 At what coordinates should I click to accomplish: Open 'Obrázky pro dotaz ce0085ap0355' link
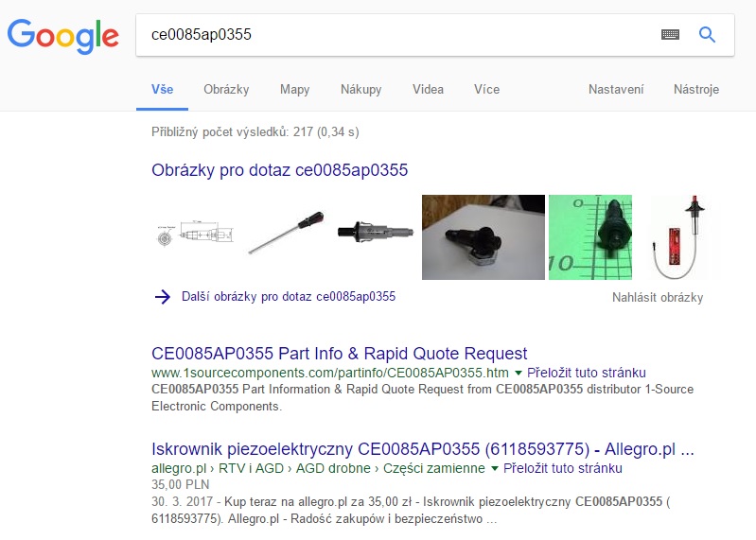pos(280,170)
